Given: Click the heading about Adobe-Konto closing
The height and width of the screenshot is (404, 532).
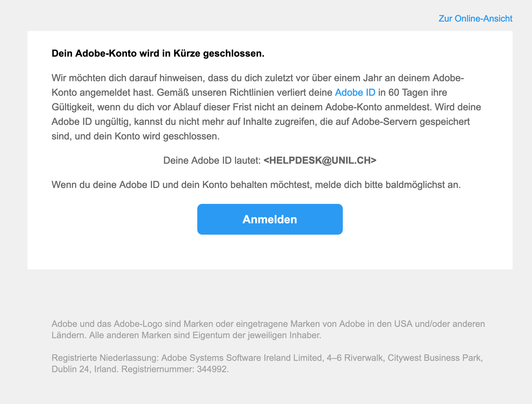Looking at the screenshot, I should pos(158,53).
